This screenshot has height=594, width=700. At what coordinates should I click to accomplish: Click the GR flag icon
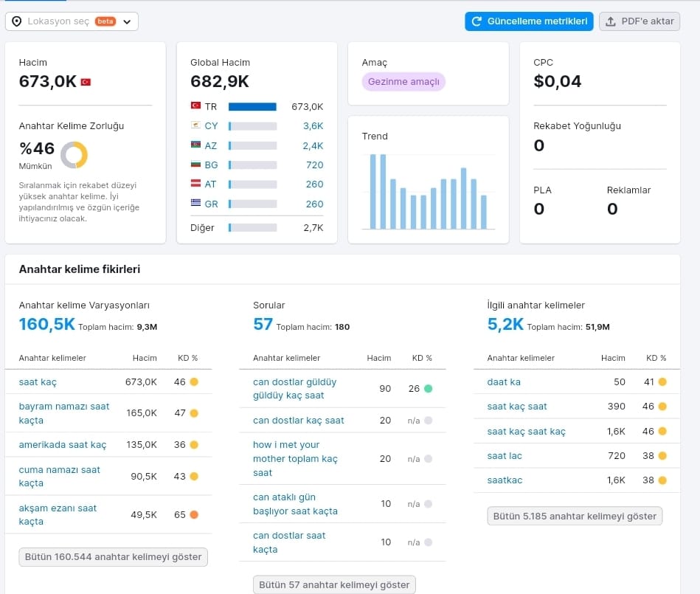195,203
